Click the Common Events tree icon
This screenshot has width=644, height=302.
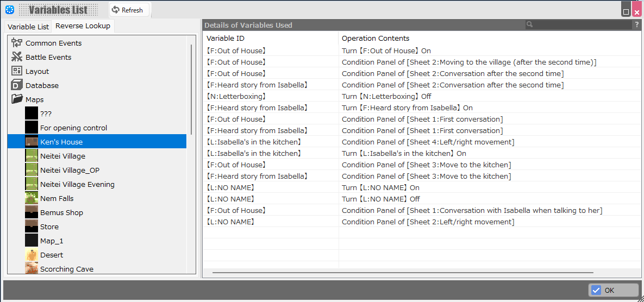click(17, 43)
